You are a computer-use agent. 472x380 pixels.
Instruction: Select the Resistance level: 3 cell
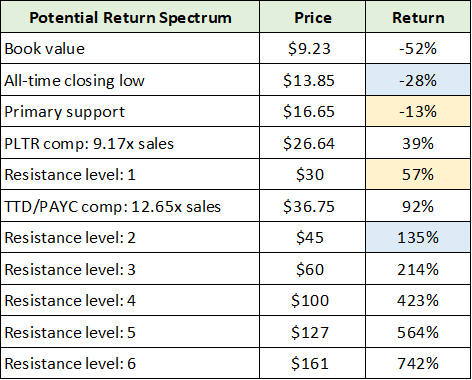[x=130, y=269]
